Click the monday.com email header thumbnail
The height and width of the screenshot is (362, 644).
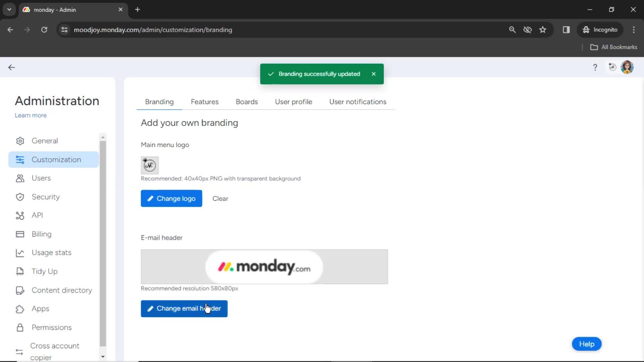pos(264,266)
